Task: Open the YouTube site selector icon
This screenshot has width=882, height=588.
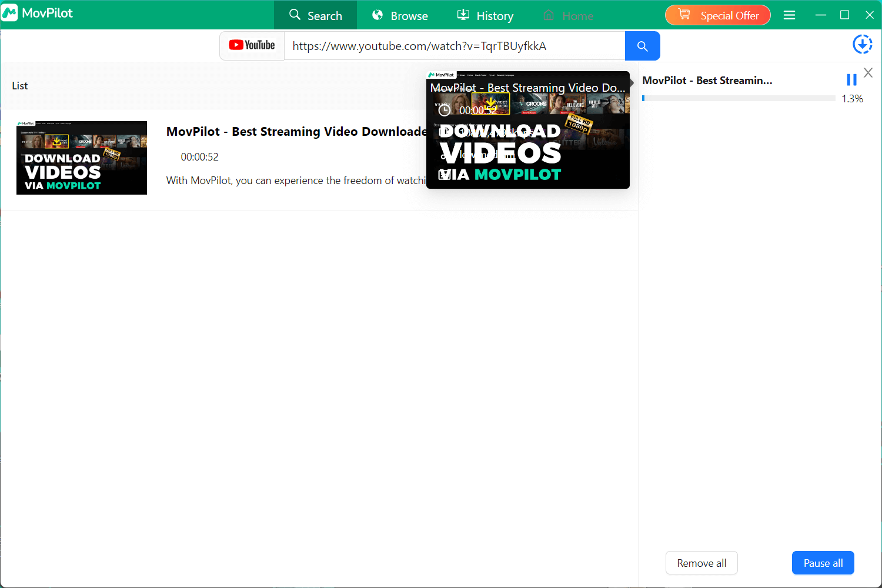Action: [x=252, y=45]
